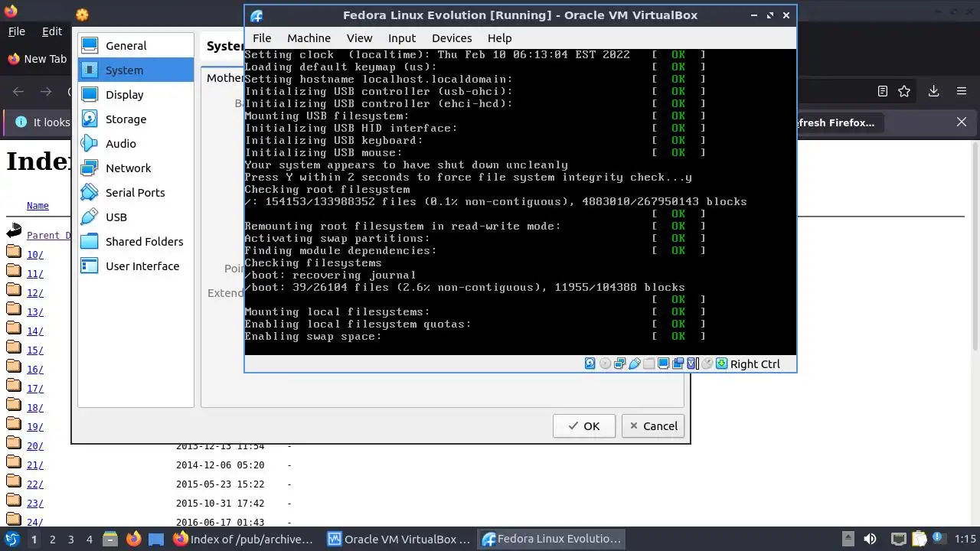Viewport: 980px width, 551px height.
Task: Open the Serial Ports settings category
Action: [136, 193]
